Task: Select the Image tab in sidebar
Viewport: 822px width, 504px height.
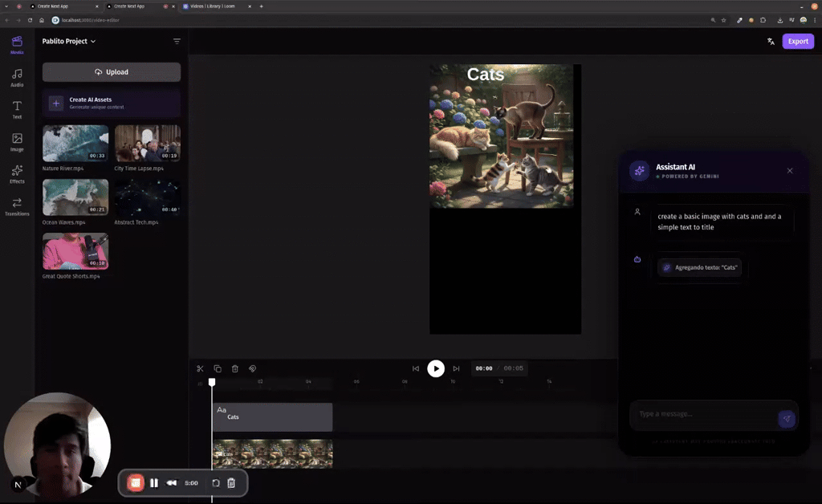Action: pos(17,141)
